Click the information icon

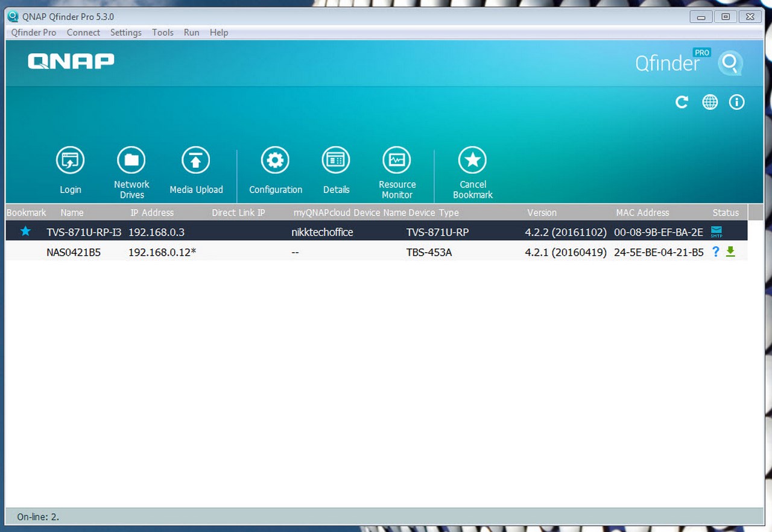(x=736, y=103)
